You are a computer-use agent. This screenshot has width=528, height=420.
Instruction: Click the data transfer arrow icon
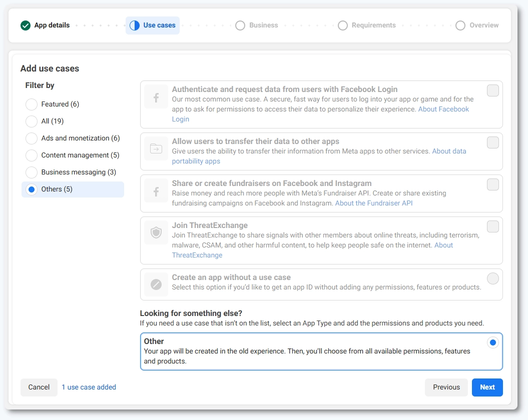[x=155, y=148]
